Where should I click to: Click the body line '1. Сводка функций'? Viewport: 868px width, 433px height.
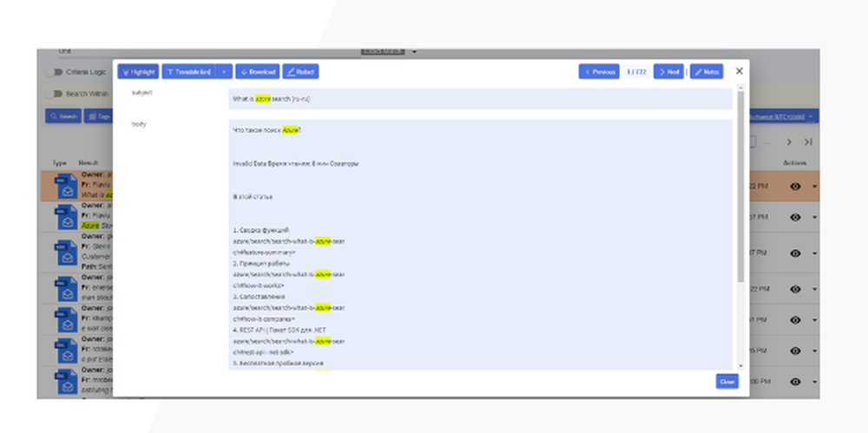coord(260,230)
